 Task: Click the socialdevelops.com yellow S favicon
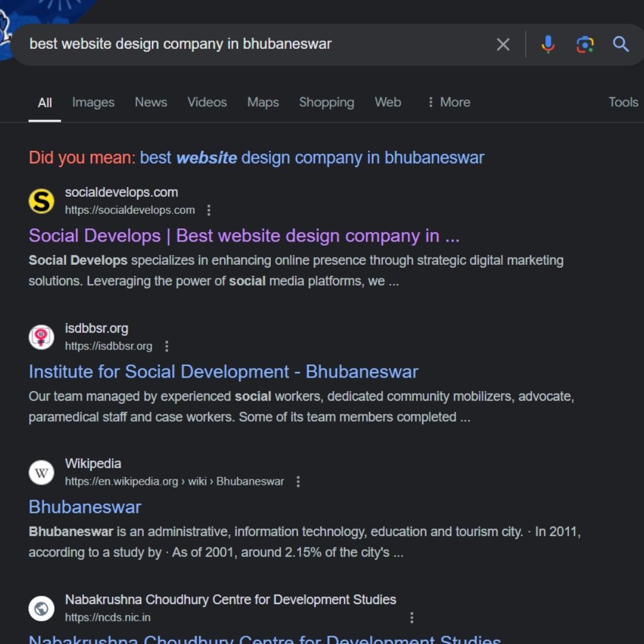pos(41,202)
